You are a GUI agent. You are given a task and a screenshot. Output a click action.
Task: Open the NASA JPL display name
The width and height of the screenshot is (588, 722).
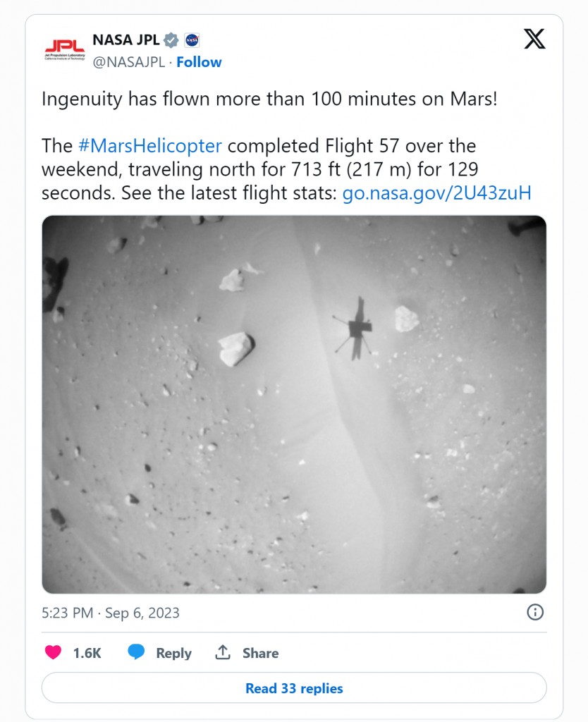pyautogui.click(x=126, y=39)
